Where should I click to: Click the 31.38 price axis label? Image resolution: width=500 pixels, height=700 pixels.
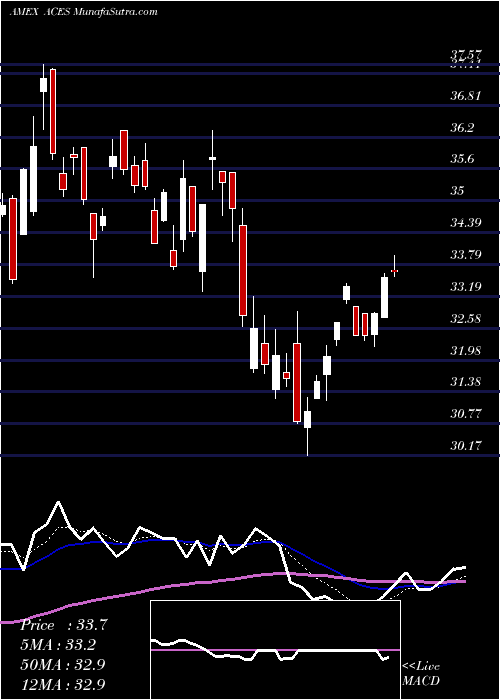click(x=466, y=382)
